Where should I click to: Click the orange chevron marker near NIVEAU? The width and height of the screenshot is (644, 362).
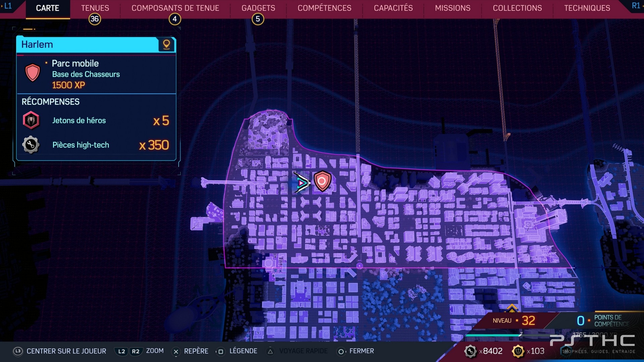(x=512, y=308)
